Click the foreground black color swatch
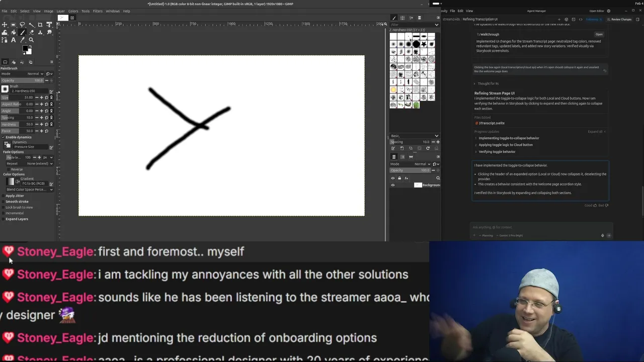644x362 pixels. pos(25,48)
